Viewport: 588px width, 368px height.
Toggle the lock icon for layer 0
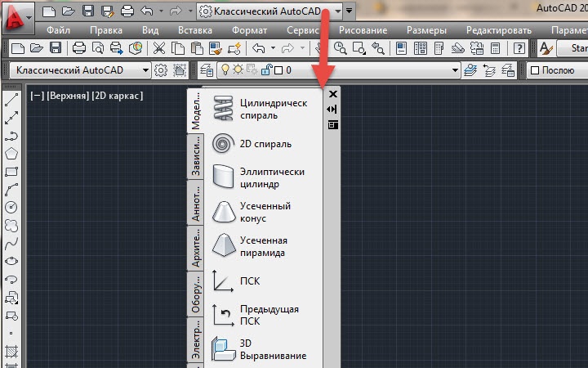tap(266, 70)
